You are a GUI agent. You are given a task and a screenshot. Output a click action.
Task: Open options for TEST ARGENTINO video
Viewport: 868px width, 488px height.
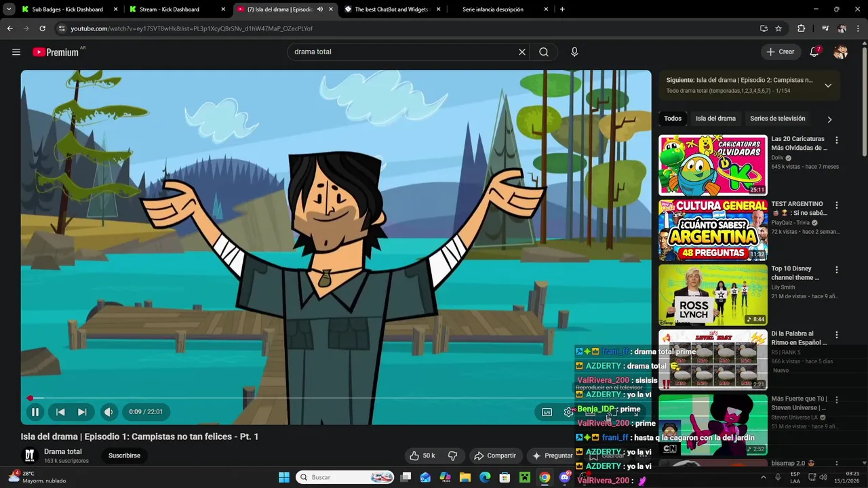tap(837, 205)
